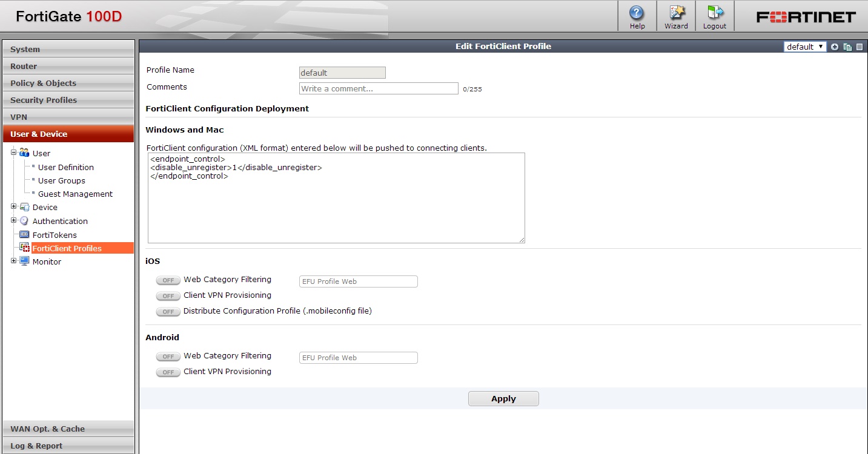Open User Definition in the tree
Viewport: 868px width, 454px height.
[x=66, y=167]
